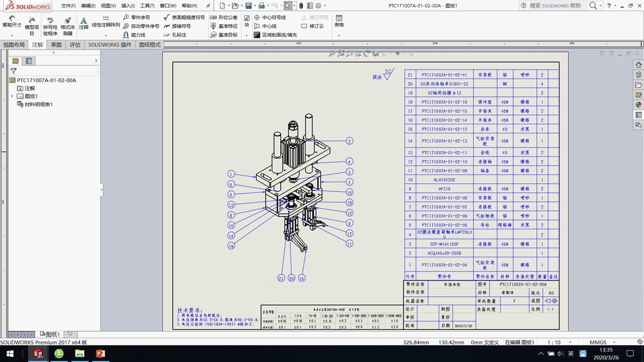Click the Zoom to Fit view icon
This screenshot has width=644, height=362.
coord(332,53)
